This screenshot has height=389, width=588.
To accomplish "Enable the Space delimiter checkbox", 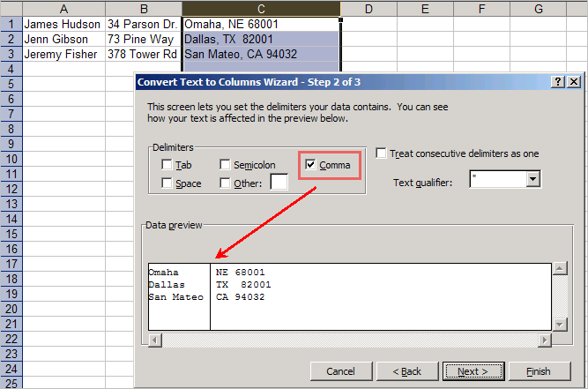I will tap(167, 183).
